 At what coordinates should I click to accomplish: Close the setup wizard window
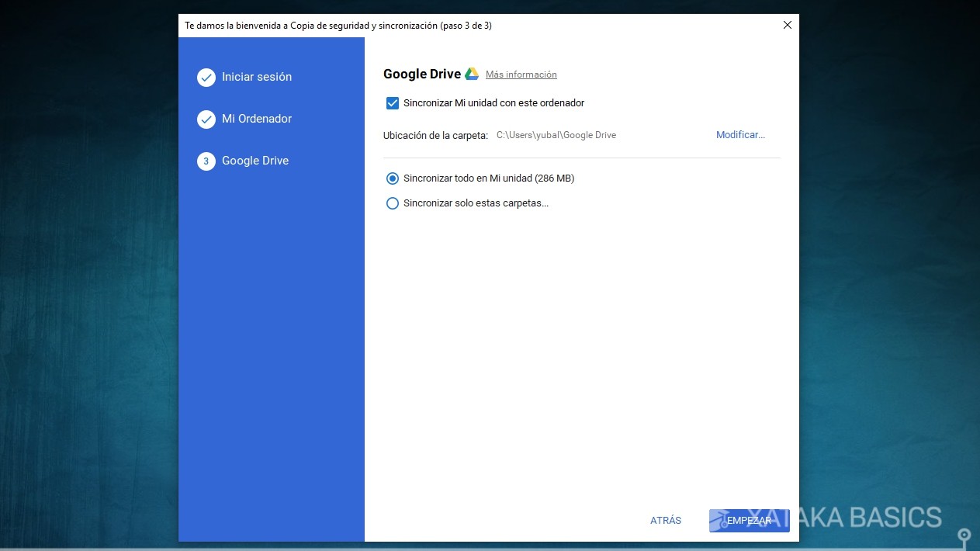(x=788, y=24)
